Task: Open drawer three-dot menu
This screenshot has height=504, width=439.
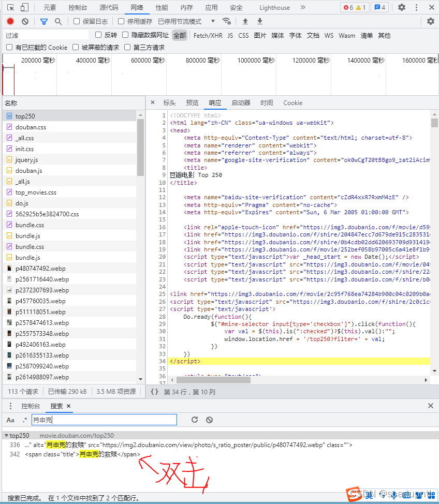Action: point(11,406)
